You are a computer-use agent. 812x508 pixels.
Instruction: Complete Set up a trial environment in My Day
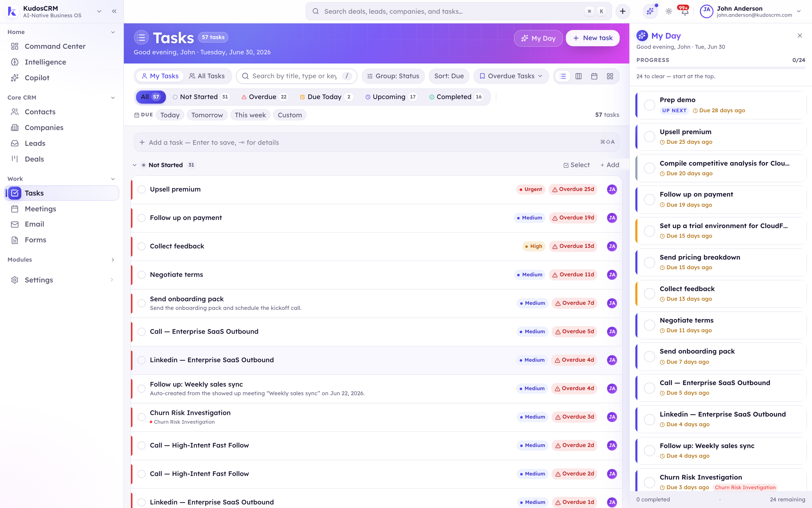click(650, 231)
